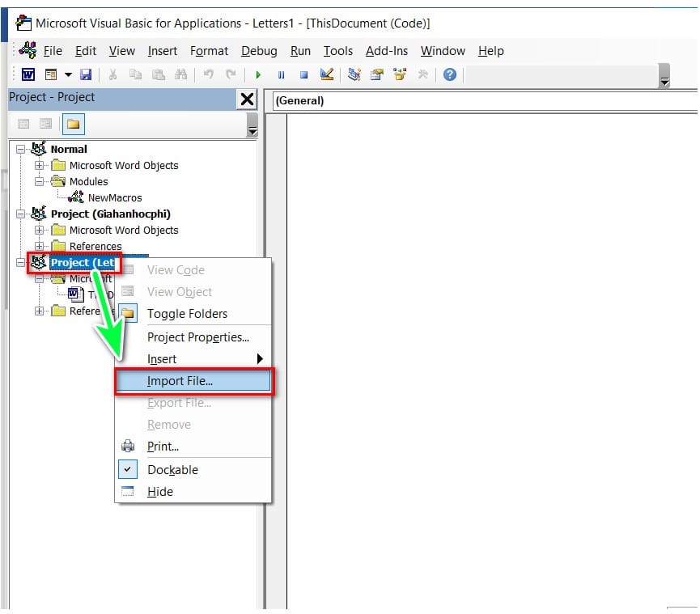Choose Project Properties... in context menu

[193, 337]
